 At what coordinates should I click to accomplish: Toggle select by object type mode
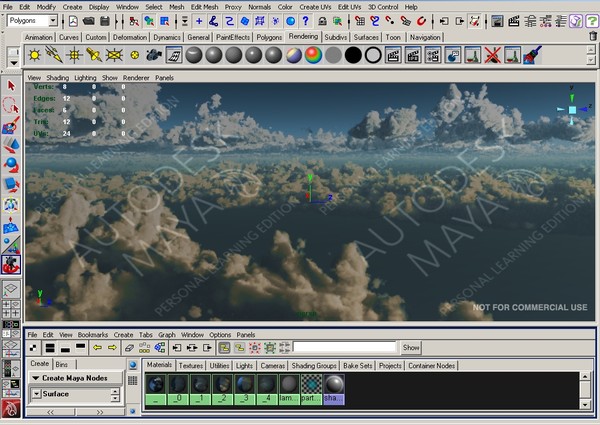(149, 21)
